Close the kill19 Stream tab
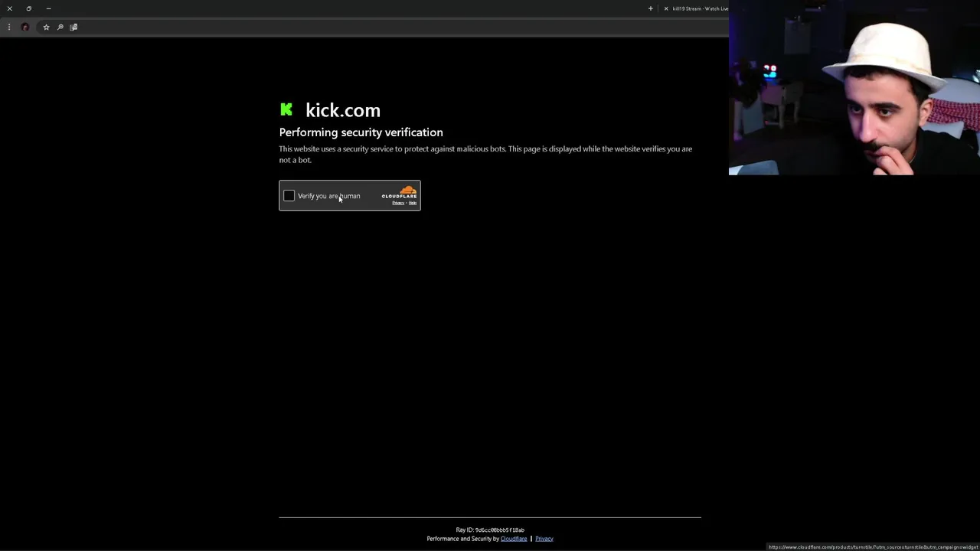Image resolution: width=980 pixels, height=551 pixels. (x=666, y=8)
